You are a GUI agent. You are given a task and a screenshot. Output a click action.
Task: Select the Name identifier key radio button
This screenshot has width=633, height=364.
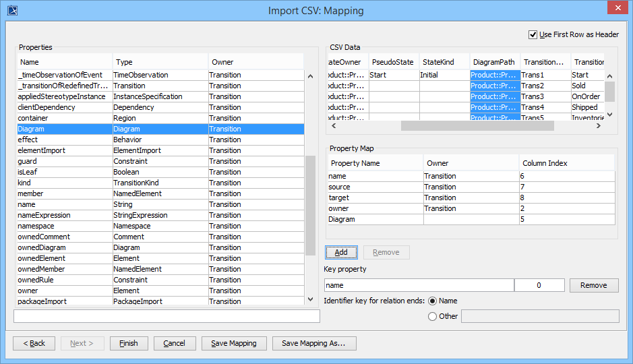tap(432, 301)
